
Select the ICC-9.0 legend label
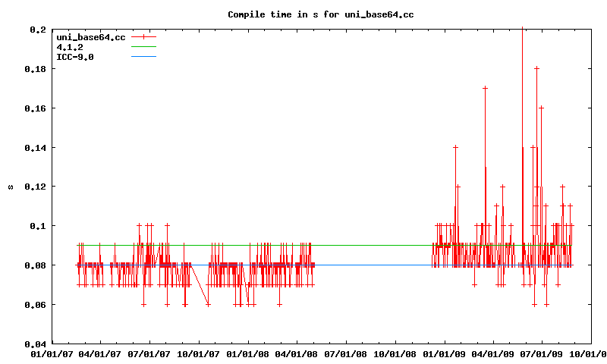[75, 57]
